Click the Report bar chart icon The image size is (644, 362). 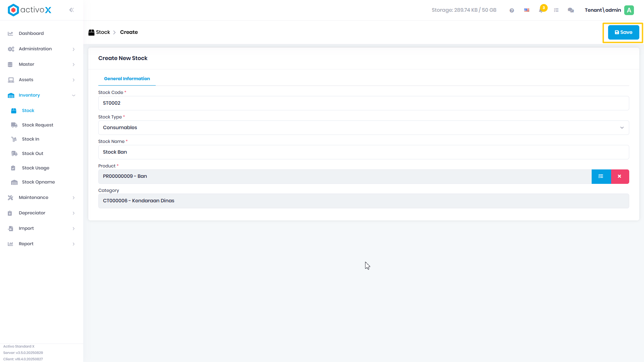tap(10, 244)
